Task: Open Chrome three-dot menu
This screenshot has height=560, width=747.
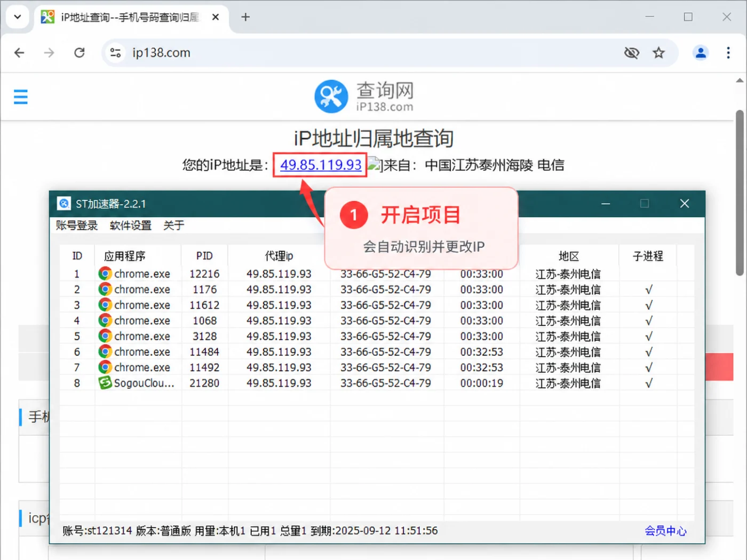Action: click(x=728, y=53)
